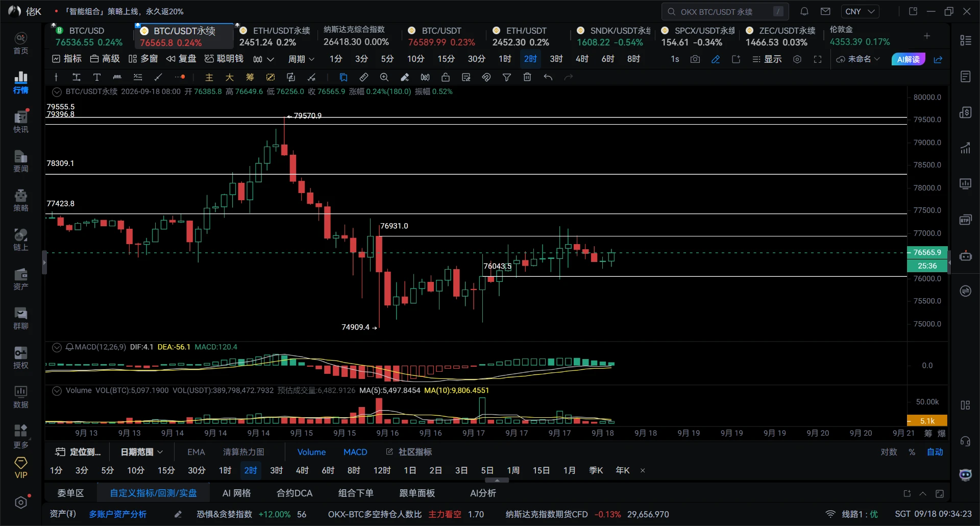Click the lock drawings icon
This screenshot has height=526, width=980.
[x=446, y=77]
